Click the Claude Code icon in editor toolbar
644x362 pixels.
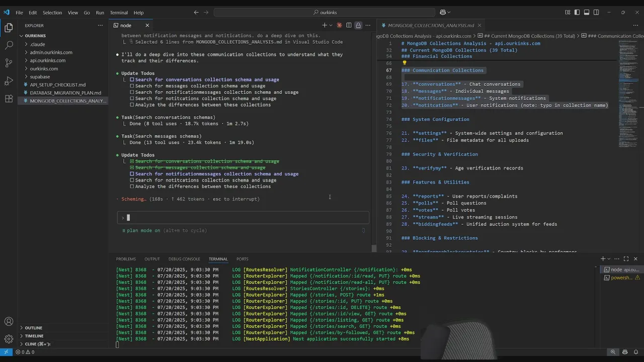click(x=340, y=25)
